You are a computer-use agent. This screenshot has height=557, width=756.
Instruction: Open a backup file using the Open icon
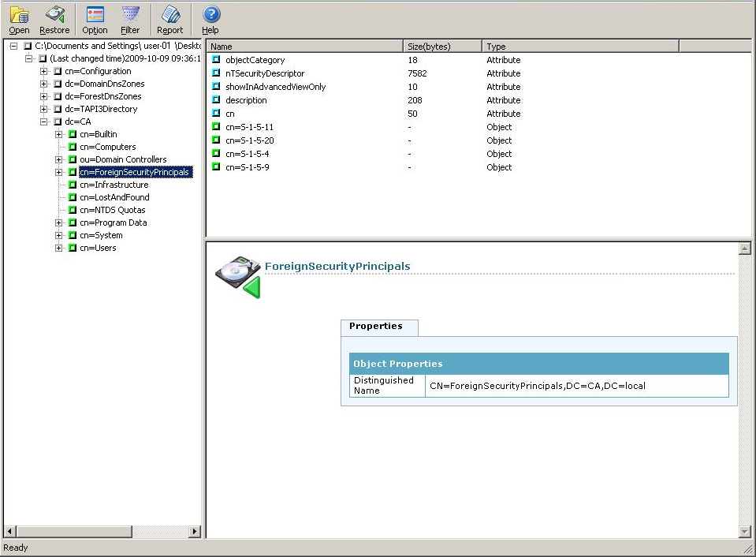click(x=18, y=19)
